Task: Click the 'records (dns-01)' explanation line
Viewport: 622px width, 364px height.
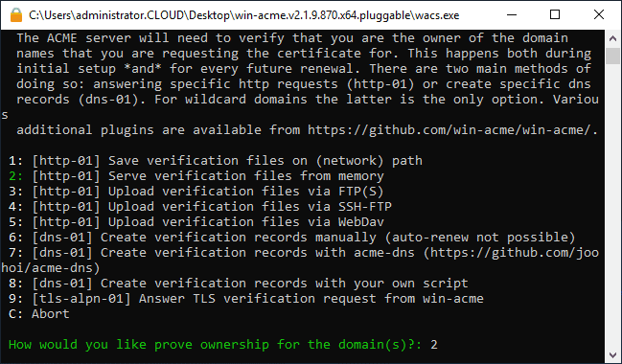Action: [x=308, y=100]
